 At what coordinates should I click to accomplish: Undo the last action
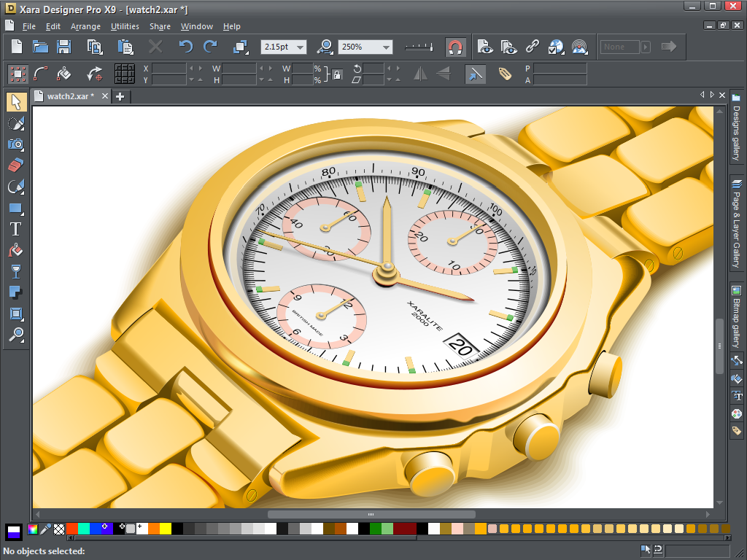click(185, 47)
